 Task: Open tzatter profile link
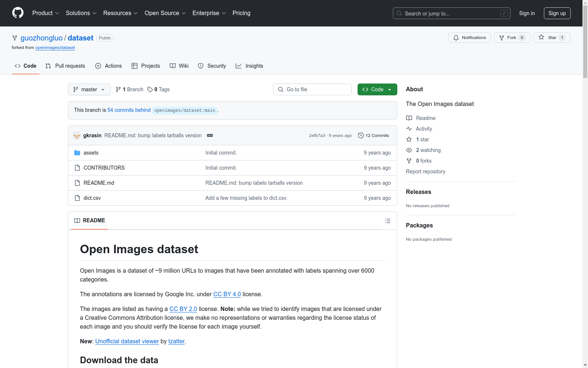[x=176, y=341]
